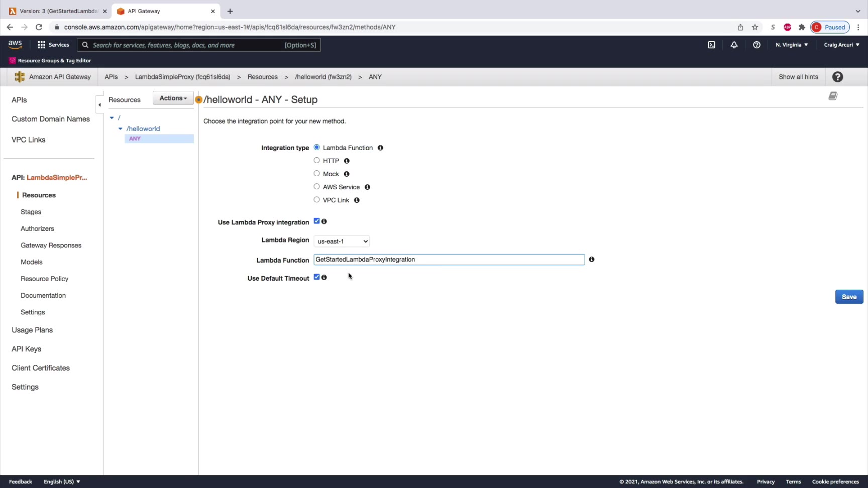Open the LambdaSimpleProxy breadcrumb link
Image resolution: width=868 pixels, height=488 pixels.
coord(182,77)
